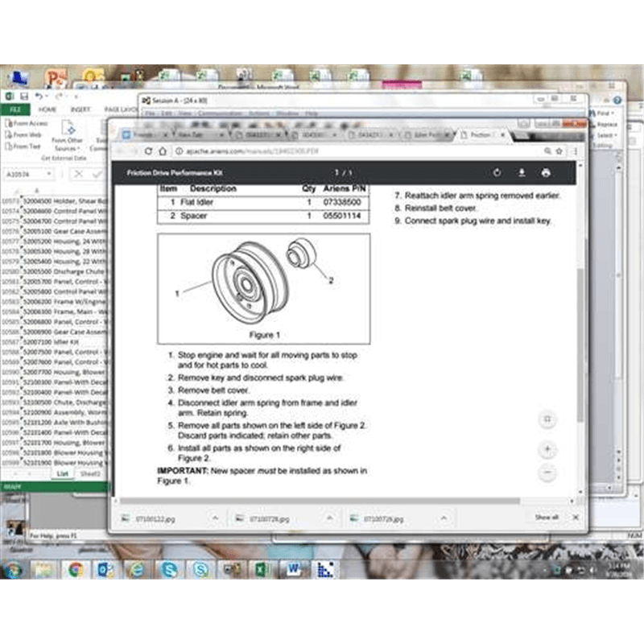Select the List worksheet tab
The width and height of the screenshot is (644, 644).
coord(62,474)
